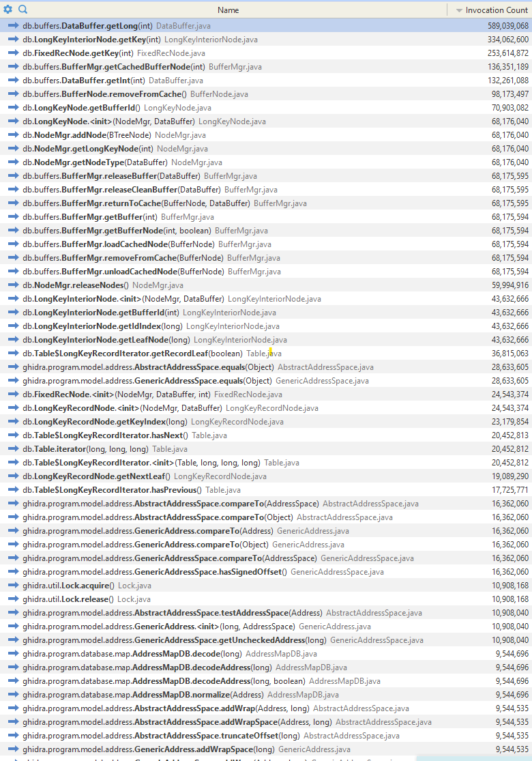
Task: Click arrow icon for BufferMgr.getBuffer(int) row
Action: coord(14,216)
